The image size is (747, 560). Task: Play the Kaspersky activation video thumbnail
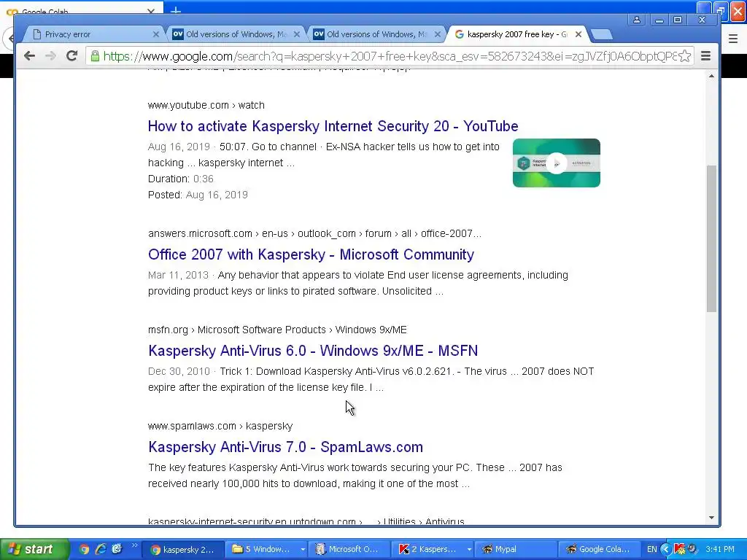(x=557, y=163)
